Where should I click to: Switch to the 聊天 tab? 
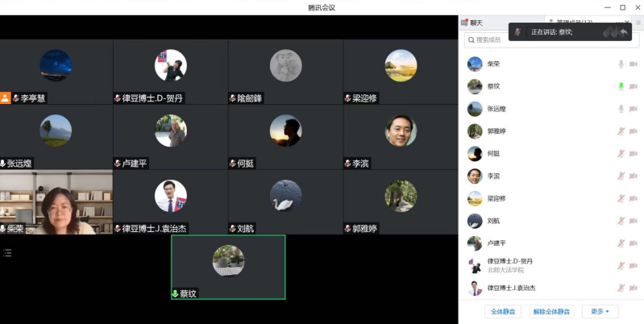click(476, 23)
